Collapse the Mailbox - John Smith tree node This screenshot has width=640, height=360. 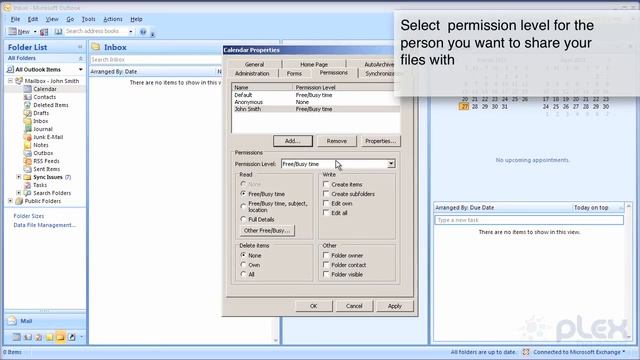click(11, 81)
